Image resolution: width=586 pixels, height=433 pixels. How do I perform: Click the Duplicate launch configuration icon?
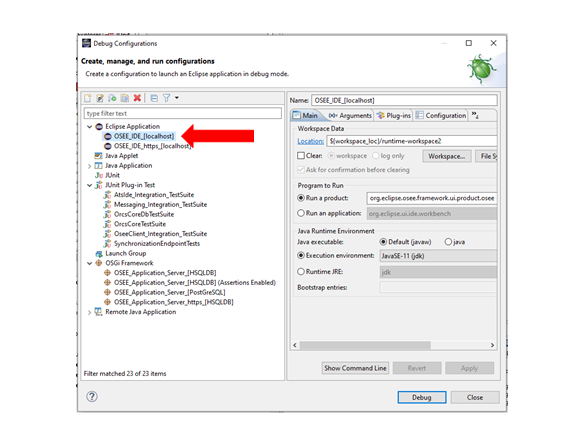[x=125, y=98]
